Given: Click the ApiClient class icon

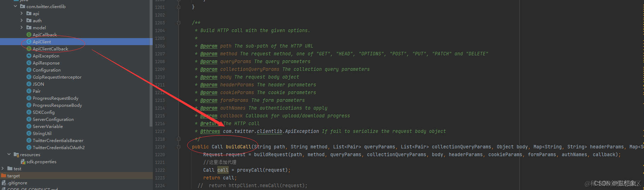Looking at the screenshot, I should pos(29,42).
